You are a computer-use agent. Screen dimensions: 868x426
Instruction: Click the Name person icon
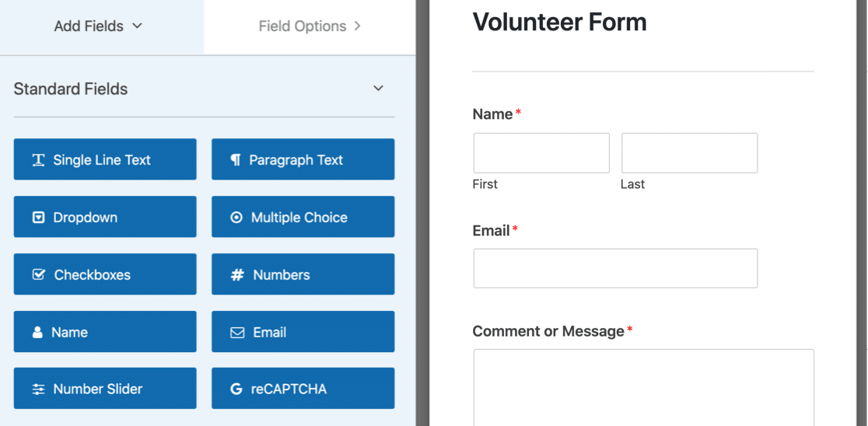click(37, 332)
